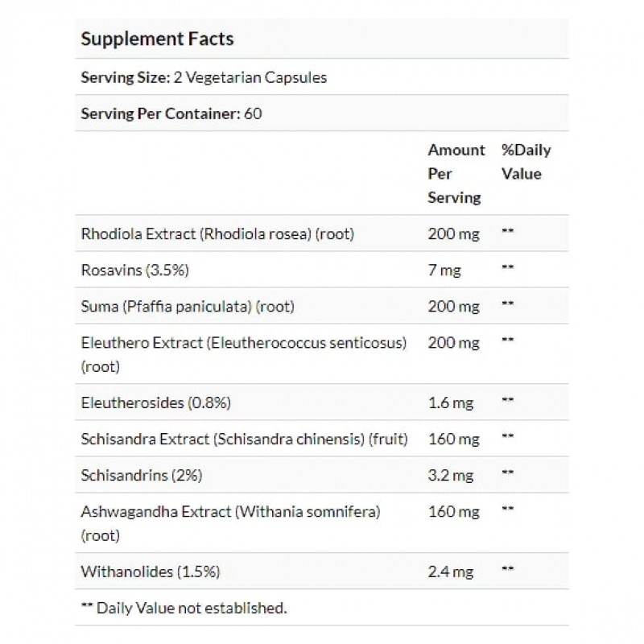Click the 1.6 mg amount value
The width and height of the screenshot is (644, 644).
(449, 402)
